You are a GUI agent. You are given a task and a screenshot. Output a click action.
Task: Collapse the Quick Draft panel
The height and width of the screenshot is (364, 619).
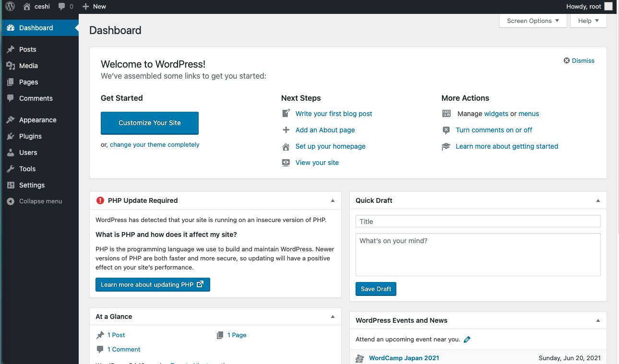click(598, 200)
